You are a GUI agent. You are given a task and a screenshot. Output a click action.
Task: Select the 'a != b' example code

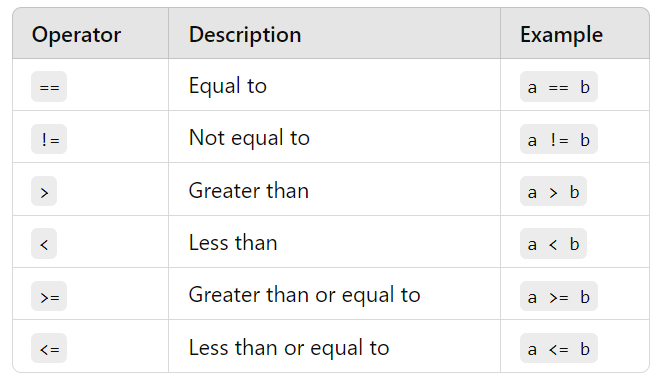(559, 139)
